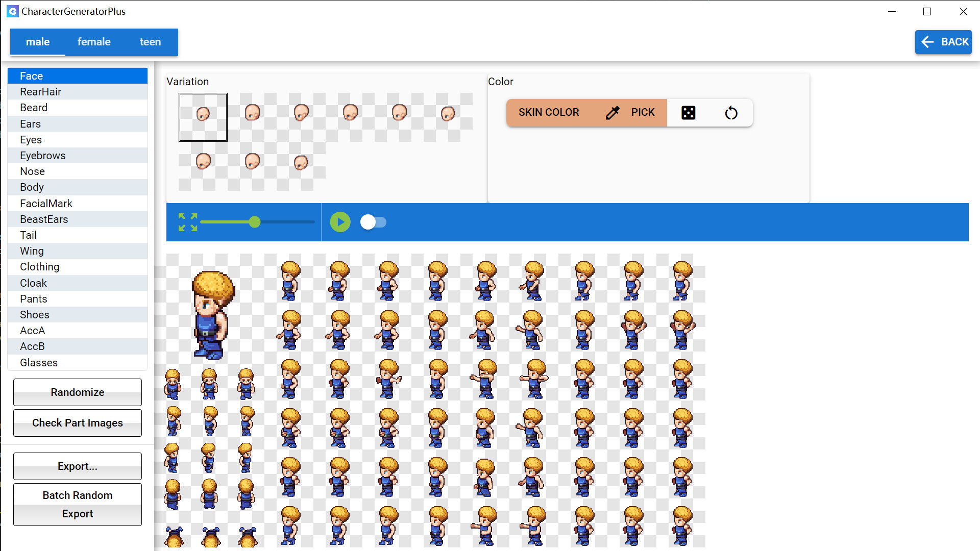Click the back arrow icon in BACK button
This screenshot has width=980, height=551.
tap(927, 42)
